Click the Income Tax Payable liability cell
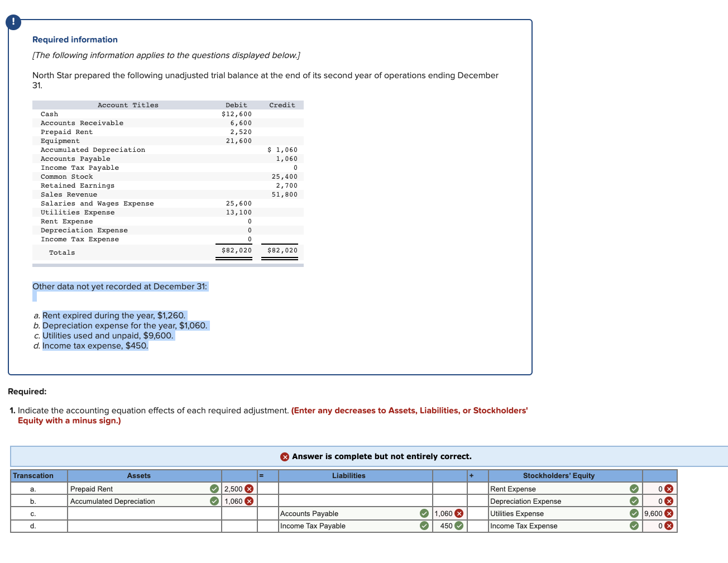 tap(356, 526)
